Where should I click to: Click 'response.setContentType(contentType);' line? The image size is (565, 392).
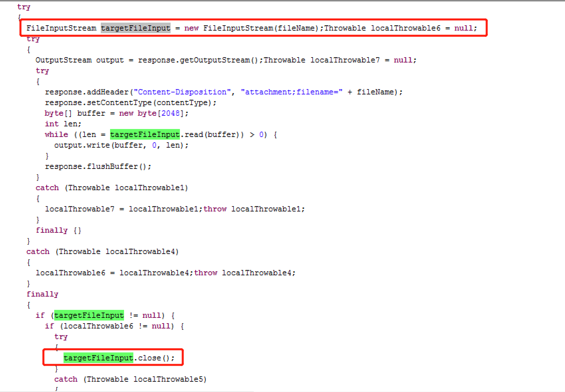pos(131,103)
